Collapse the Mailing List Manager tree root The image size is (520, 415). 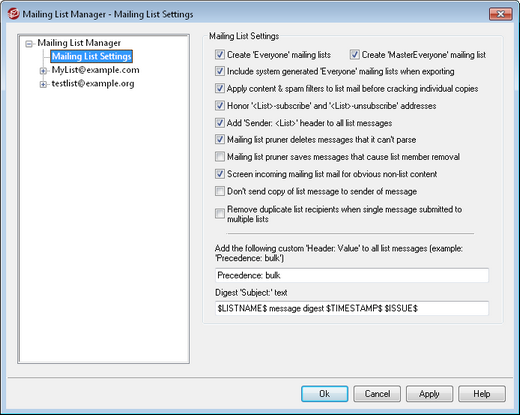(29, 44)
